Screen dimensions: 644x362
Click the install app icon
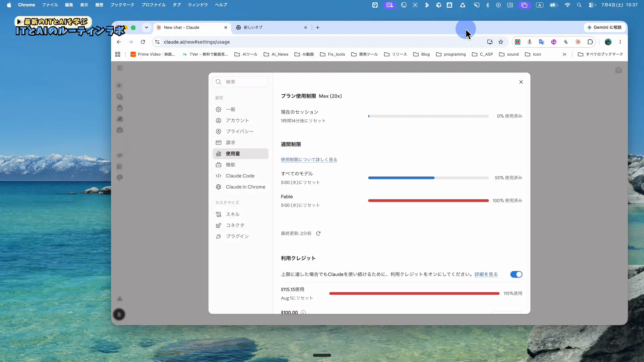[x=490, y=42]
